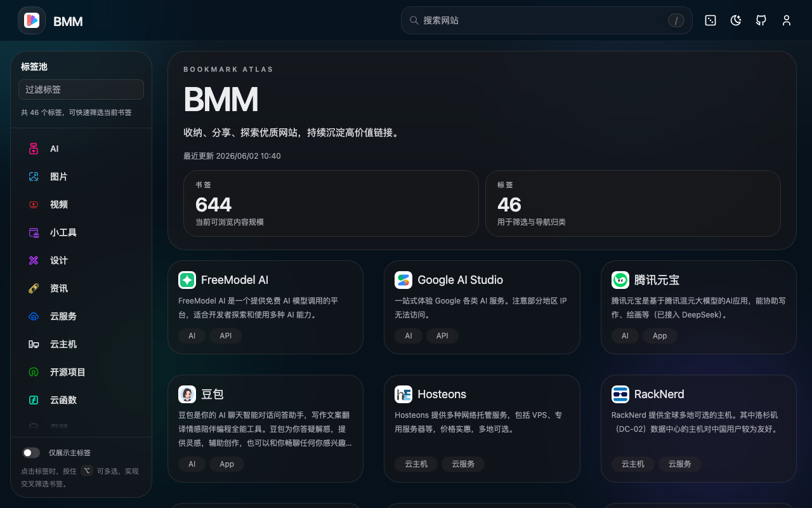Click the Google AI Studio favicon
The image size is (812, 508).
(x=403, y=280)
